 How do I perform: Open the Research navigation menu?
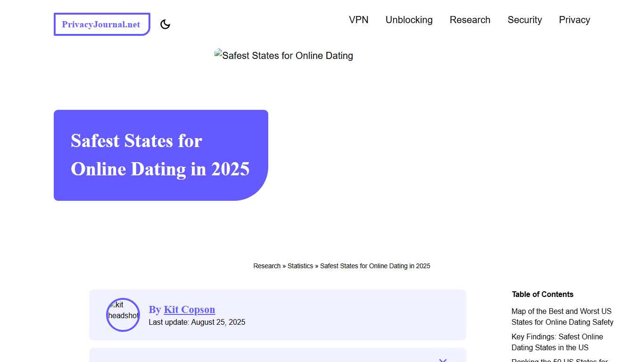point(470,20)
